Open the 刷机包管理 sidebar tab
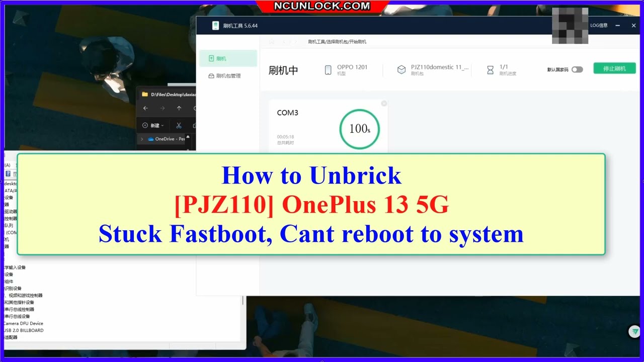644x362 pixels. 228,76
